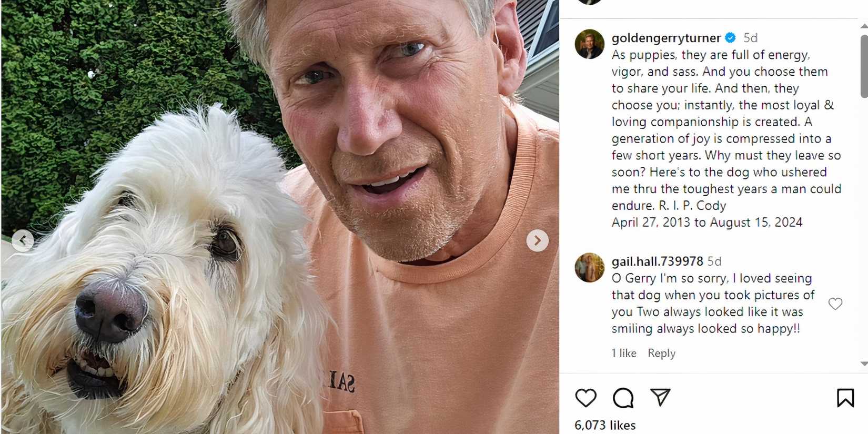Click the 5d timestamp on caption
This screenshot has height=434, width=868.
[750, 38]
